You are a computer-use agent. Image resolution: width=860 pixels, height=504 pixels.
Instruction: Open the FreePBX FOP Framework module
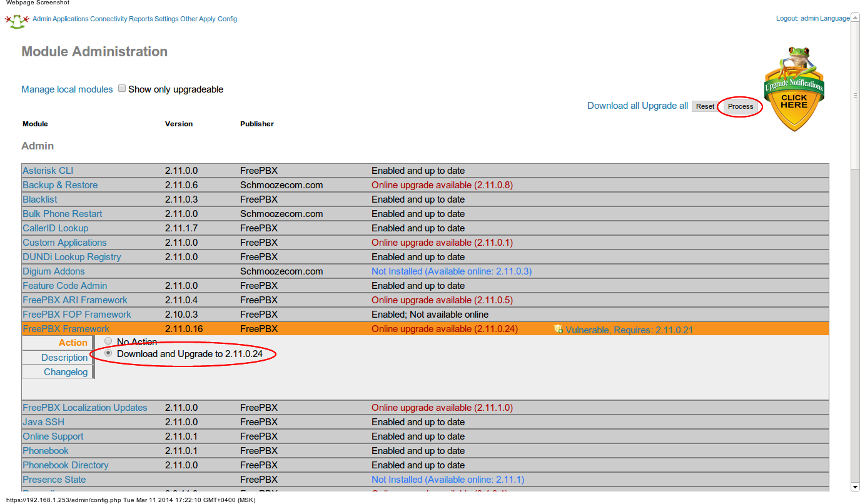(77, 315)
